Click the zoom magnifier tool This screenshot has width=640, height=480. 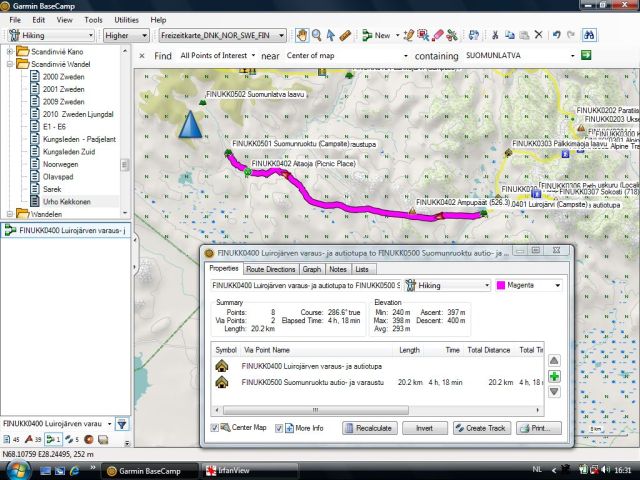(x=316, y=35)
